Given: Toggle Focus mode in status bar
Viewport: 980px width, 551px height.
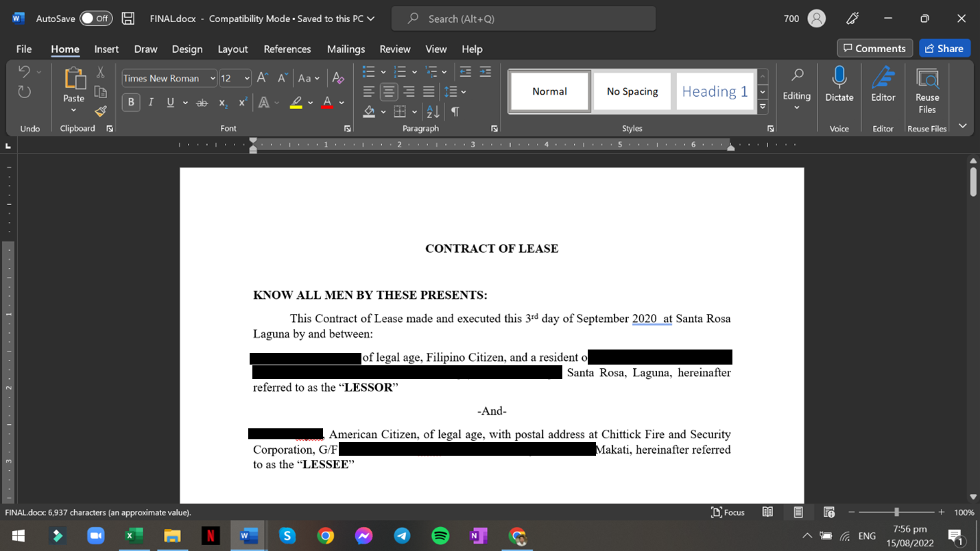Looking at the screenshot, I should click(x=728, y=512).
